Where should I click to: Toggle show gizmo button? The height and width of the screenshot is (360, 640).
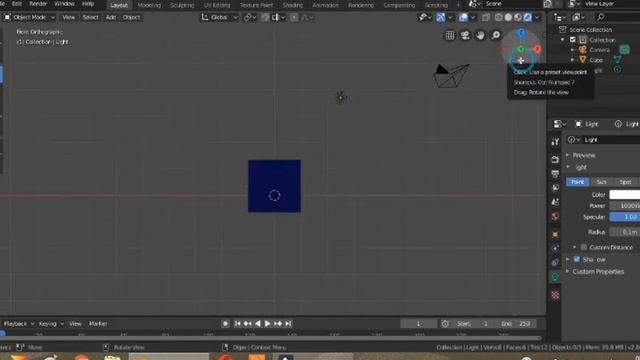click(440, 17)
